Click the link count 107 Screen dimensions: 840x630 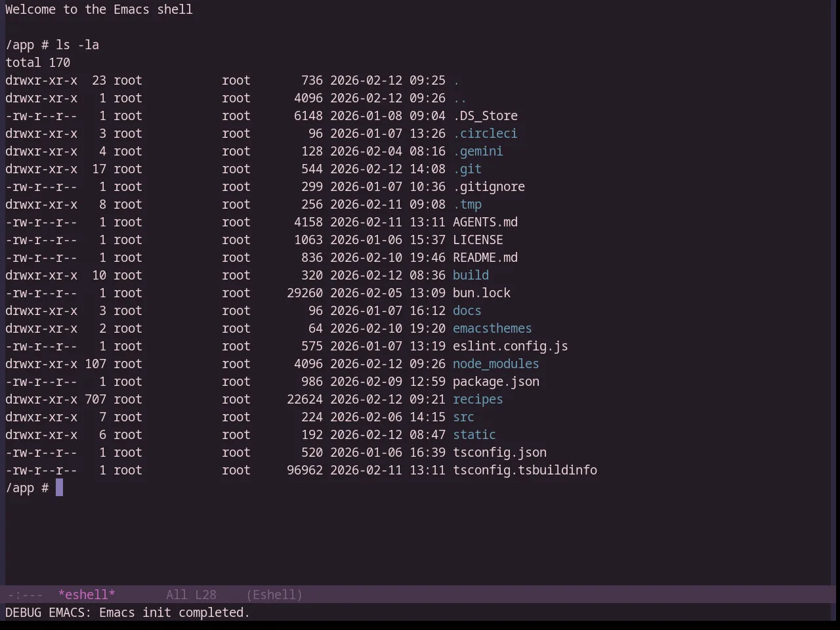pos(95,364)
